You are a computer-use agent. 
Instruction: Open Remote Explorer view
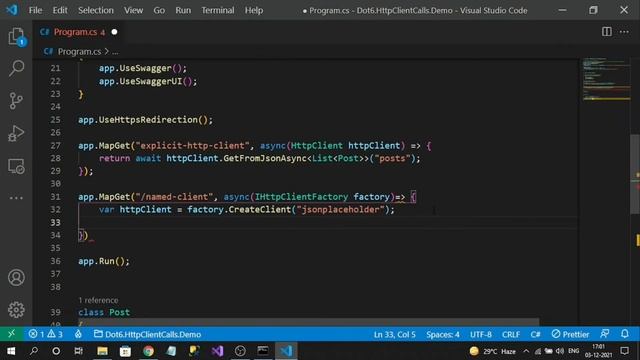[x=16, y=166]
